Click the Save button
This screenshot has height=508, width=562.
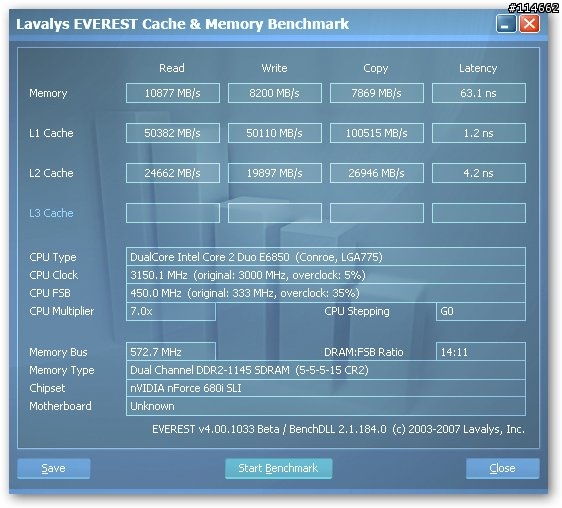click(x=54, y=468)
